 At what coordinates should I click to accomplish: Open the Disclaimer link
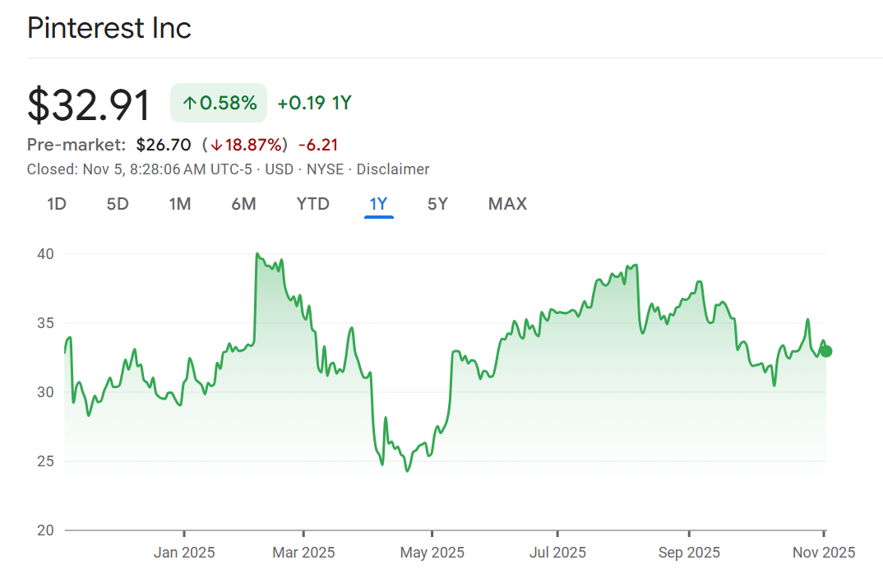393,169
